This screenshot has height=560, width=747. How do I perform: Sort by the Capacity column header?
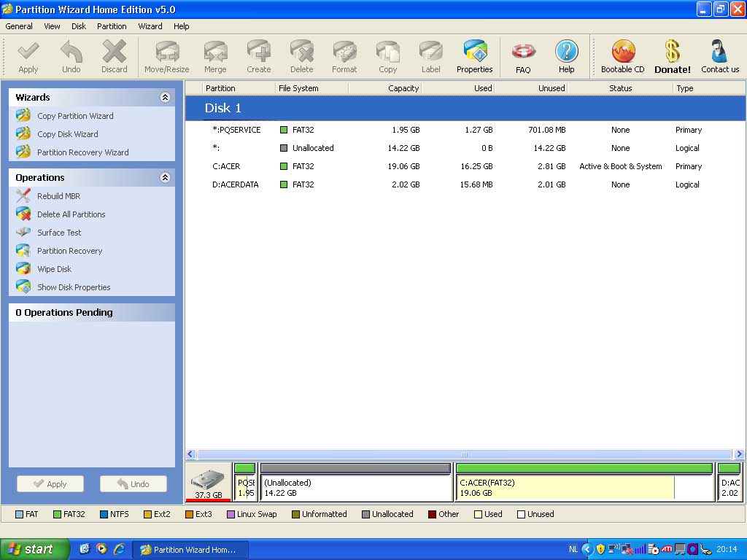[385, 88]
